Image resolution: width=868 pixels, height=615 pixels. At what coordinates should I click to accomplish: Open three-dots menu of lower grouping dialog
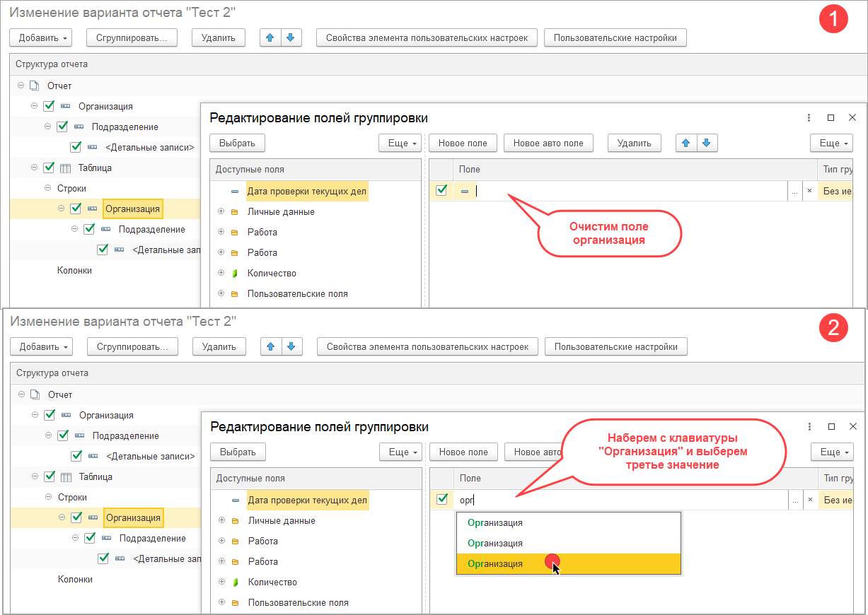809,427
